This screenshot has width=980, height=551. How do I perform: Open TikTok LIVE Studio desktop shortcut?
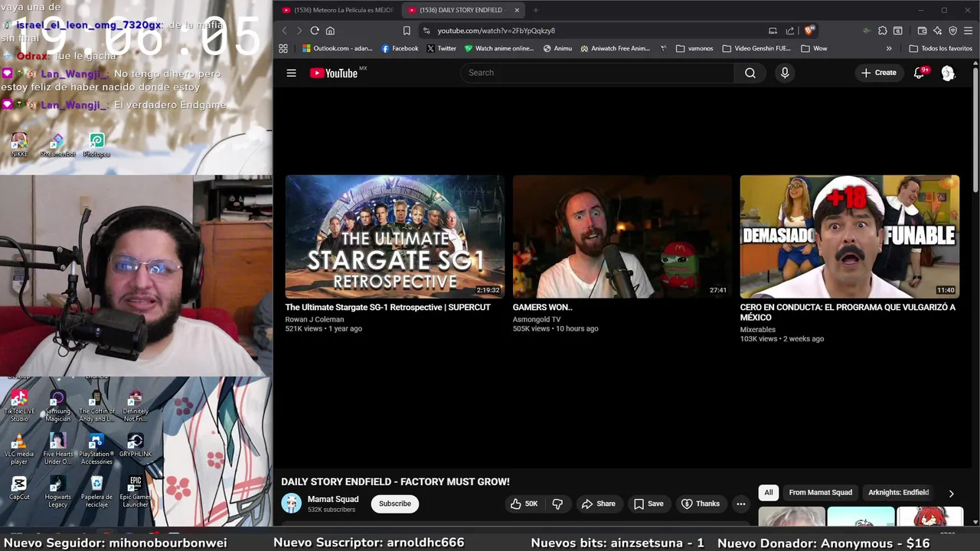coord(19,406)
